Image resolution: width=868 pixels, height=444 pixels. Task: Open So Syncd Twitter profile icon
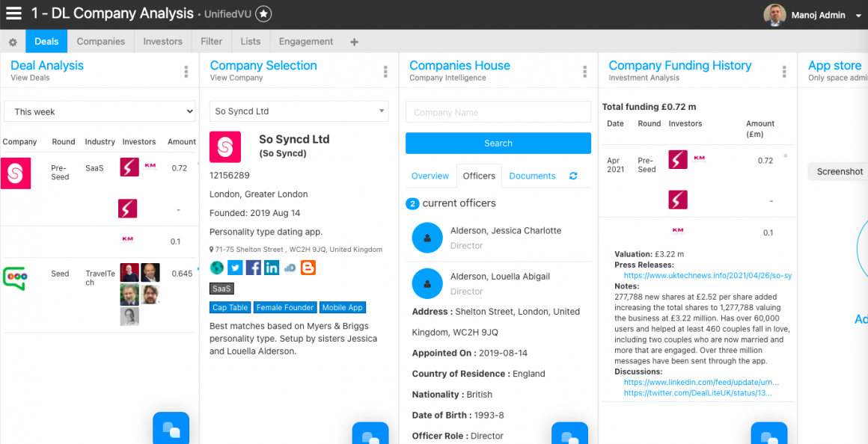pyautogui.click(x=235, y=268)
